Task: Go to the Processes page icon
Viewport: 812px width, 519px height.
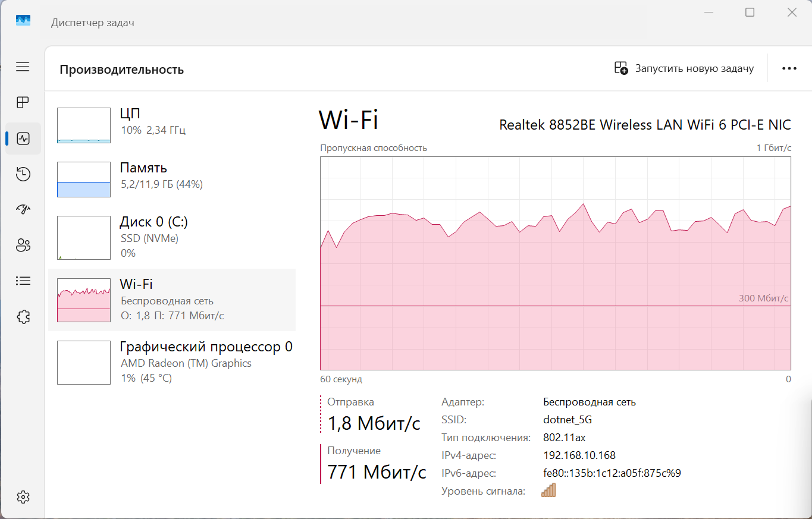Action: (x=23, y=102)
